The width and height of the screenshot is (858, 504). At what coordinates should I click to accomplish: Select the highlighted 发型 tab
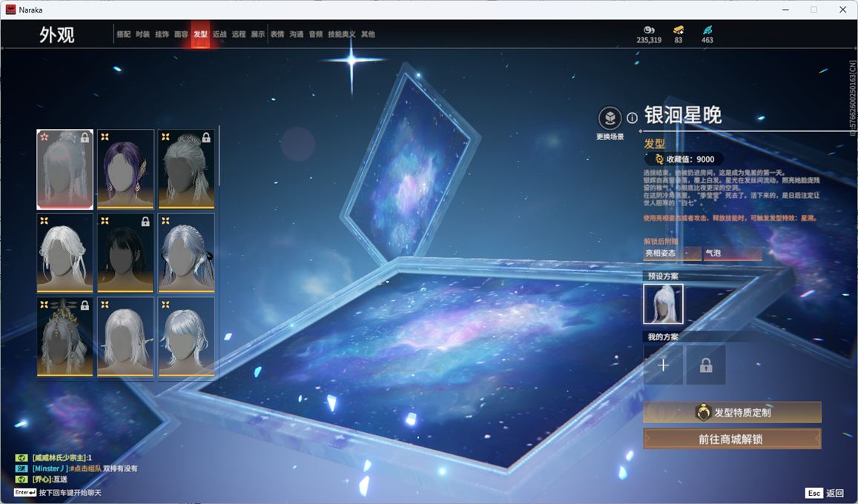click(x=200, y=34)
